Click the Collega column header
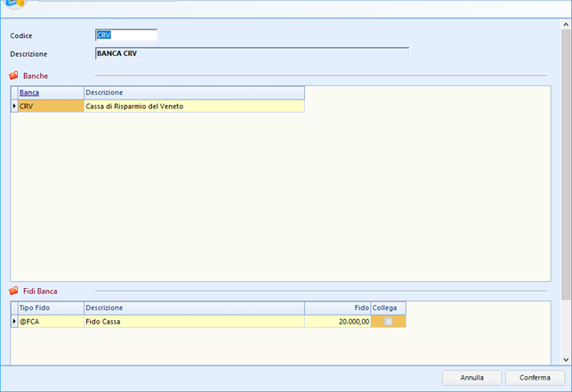 click(x=388, y=308)
